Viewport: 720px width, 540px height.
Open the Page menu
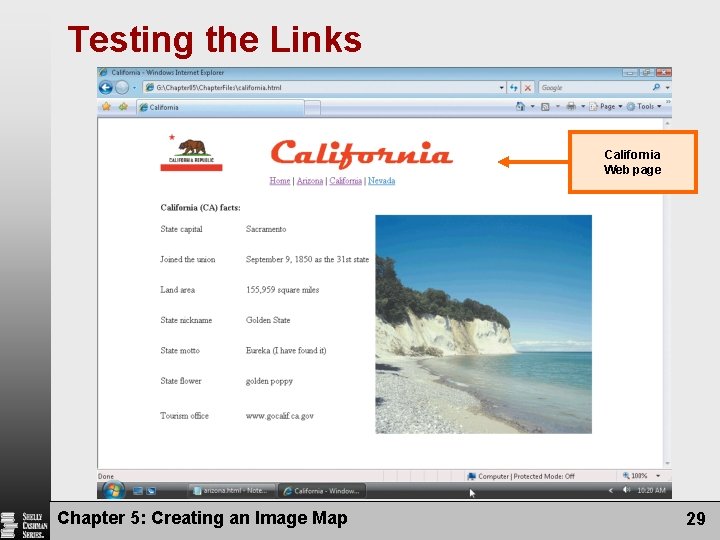tap(606, 107)
